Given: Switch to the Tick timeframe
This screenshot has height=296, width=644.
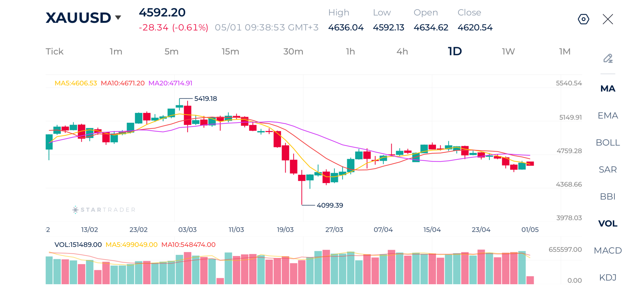Looking at the screenshot, I should (x=54, y=51).
